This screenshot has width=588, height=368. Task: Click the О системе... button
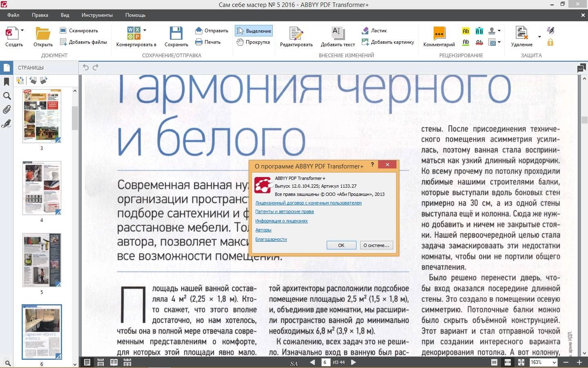[376, 245]
